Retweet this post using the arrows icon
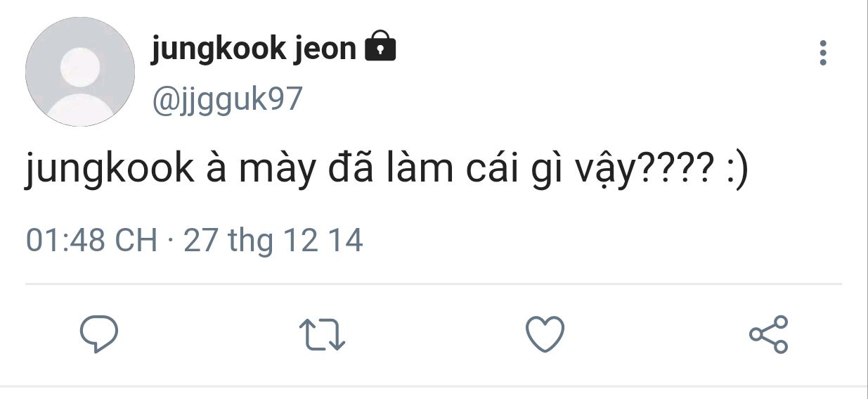The image size is (868, 399). tap(322, 335)
